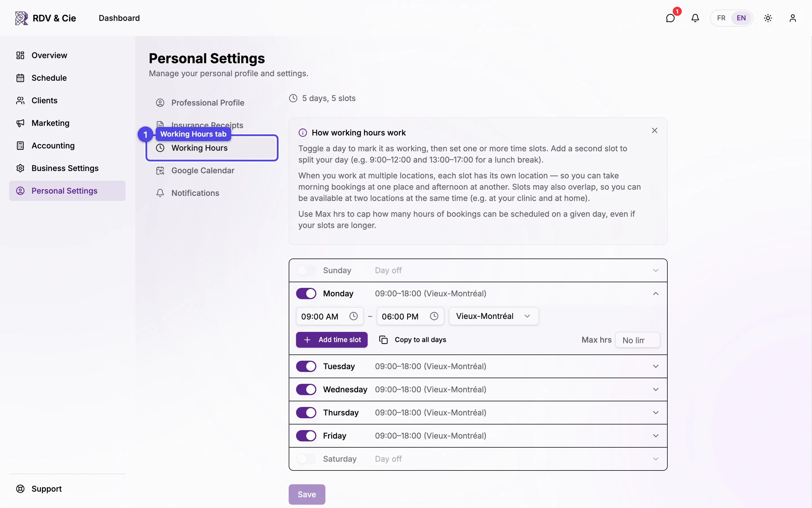Click the 5 days, 5 slots summary
Viewport: 812px width, 508px height.
point(328,98)
